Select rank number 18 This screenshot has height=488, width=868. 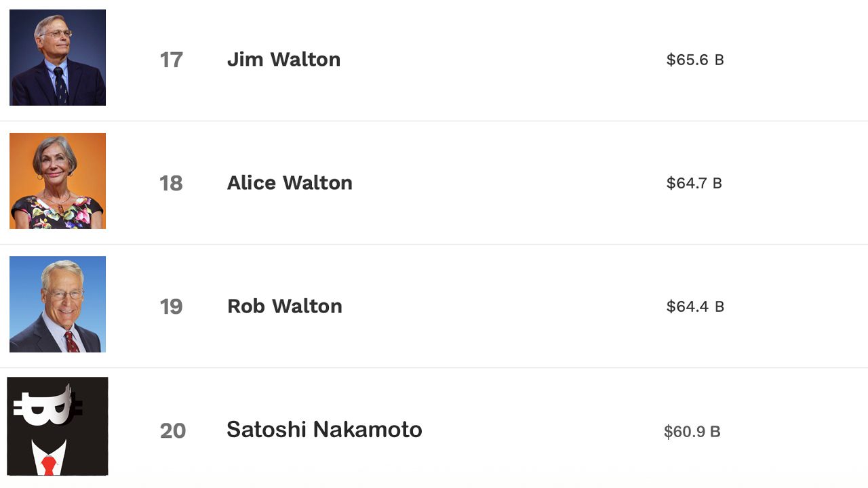pos(171,184)
